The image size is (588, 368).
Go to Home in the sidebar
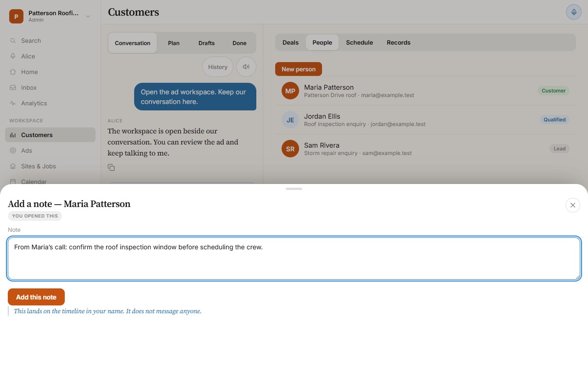[x=50, y=72]
